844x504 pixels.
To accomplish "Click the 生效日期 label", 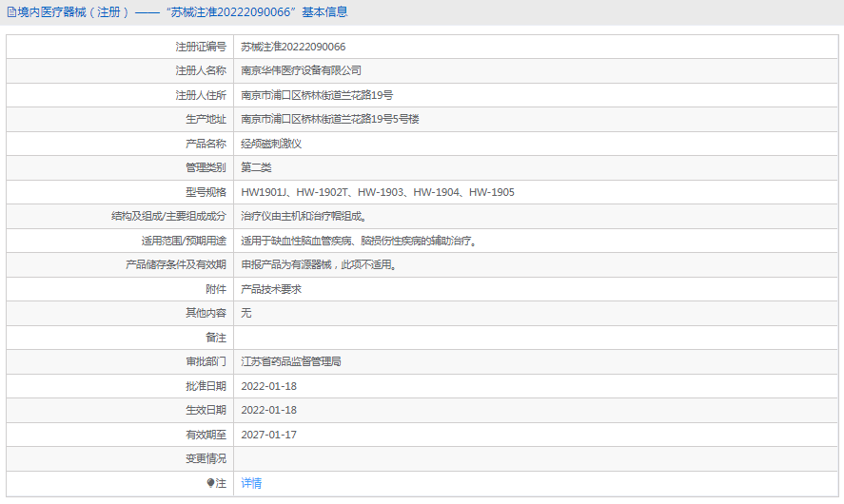I will click(206, 410).
